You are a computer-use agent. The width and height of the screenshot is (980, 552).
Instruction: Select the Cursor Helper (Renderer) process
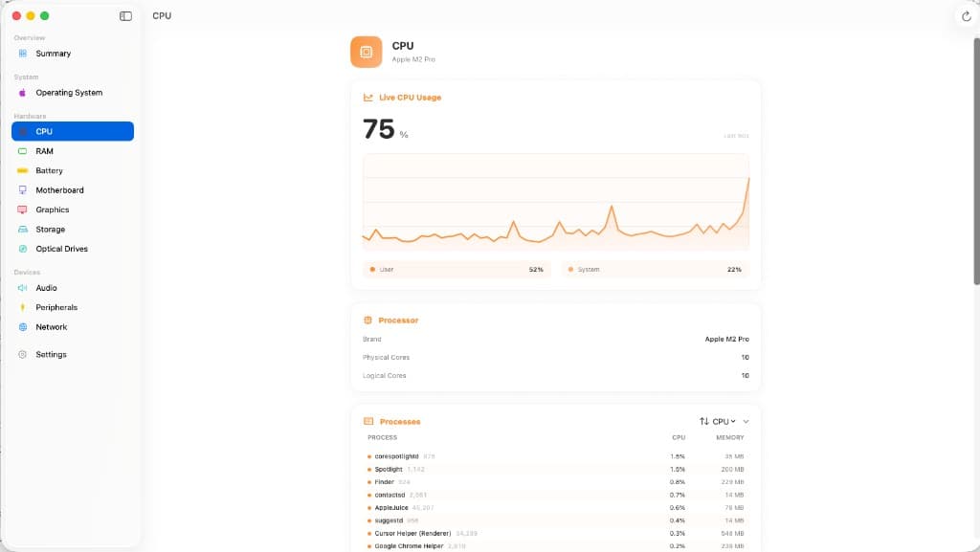tap(556, 533)
